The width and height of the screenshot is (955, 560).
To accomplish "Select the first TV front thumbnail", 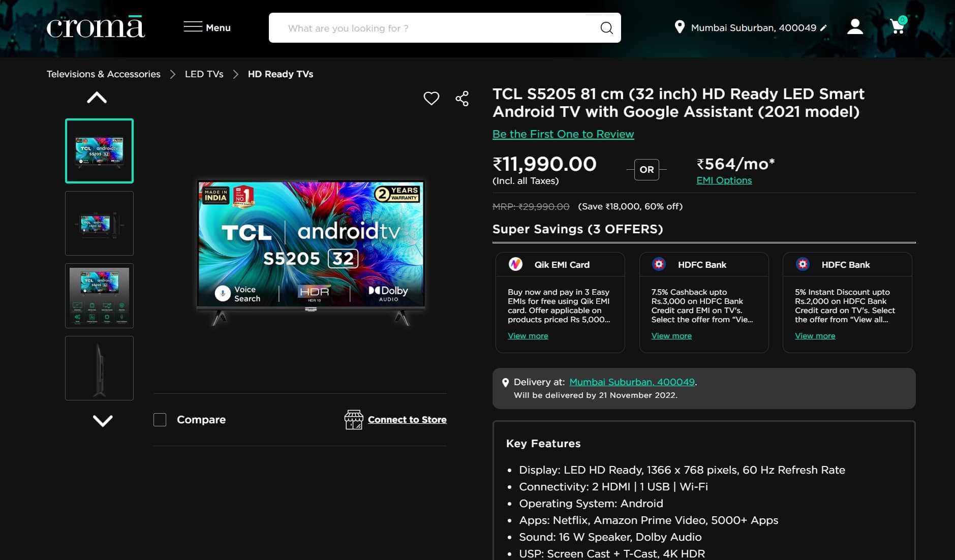I will click(100, 151).
